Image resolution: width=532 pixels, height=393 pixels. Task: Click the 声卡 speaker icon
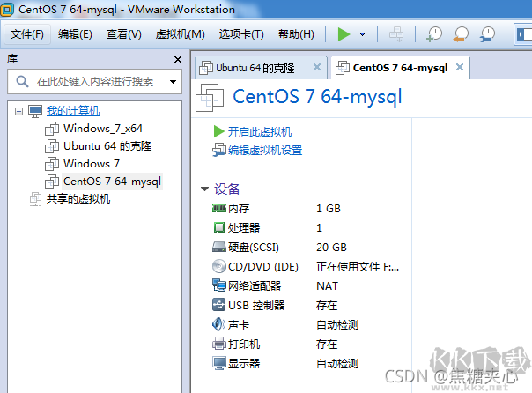click(218, 324)
